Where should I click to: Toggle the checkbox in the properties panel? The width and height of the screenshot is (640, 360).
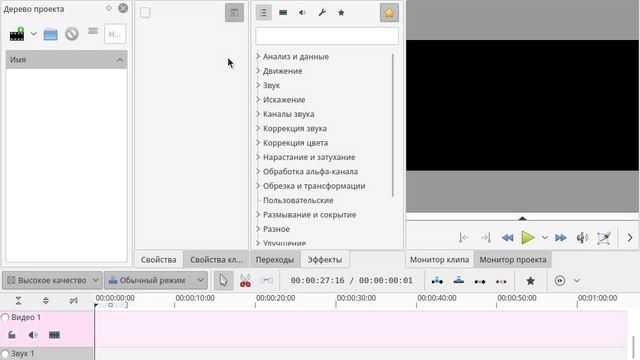point(145,13)
